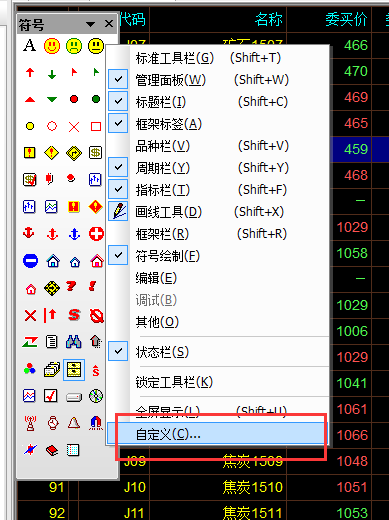The width and height of the screenshot is (389, 520).
Task: Pick the white cross on red circle symbol
Action: click(96, 234)
